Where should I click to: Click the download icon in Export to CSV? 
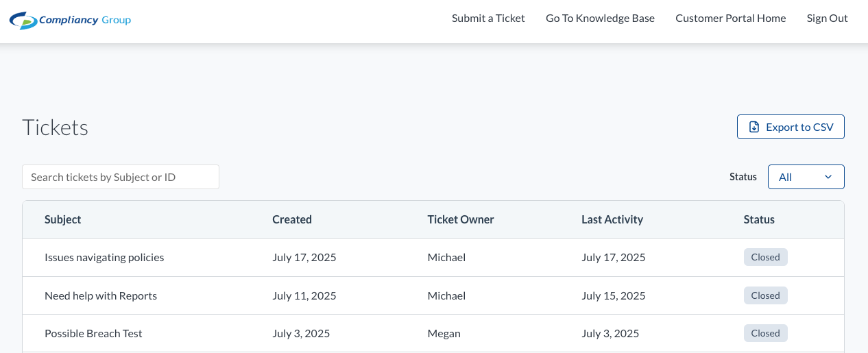(x=754, y=127)
